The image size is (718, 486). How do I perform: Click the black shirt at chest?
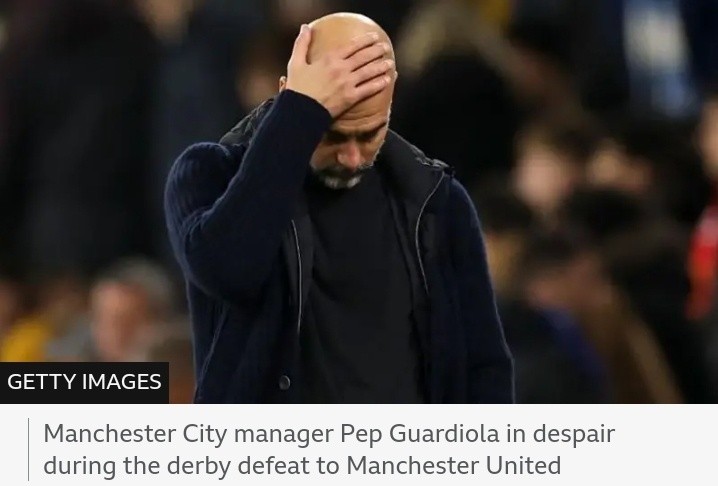(x=362, y=257)
